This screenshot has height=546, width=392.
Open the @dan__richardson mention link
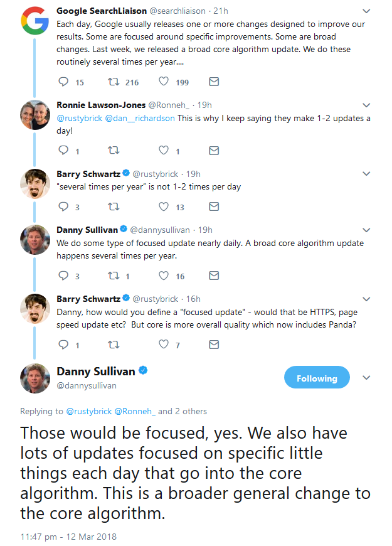[x=140, y=119]
